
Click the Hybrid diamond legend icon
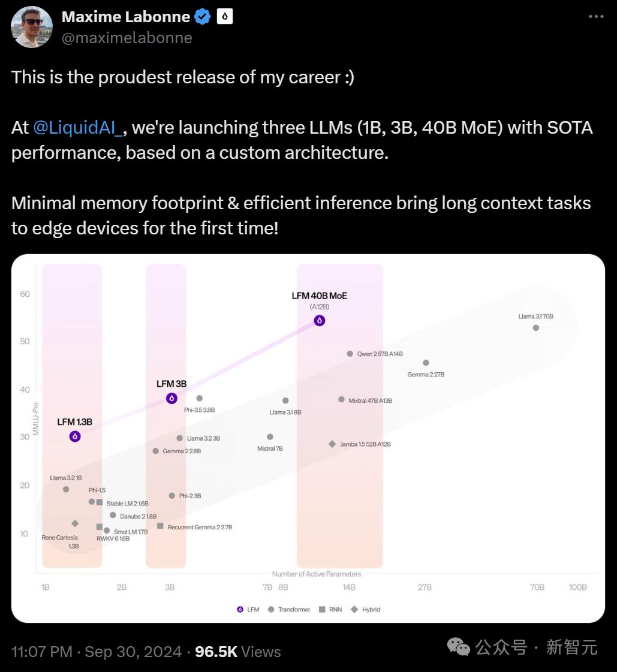click(x=354, y=610)
